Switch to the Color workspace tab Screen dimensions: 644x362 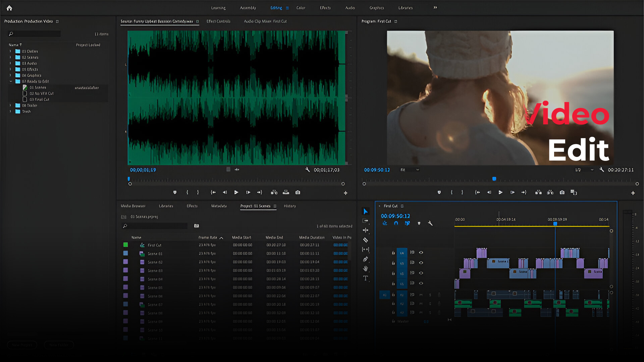pyautogui.click(x=301, y=8)
